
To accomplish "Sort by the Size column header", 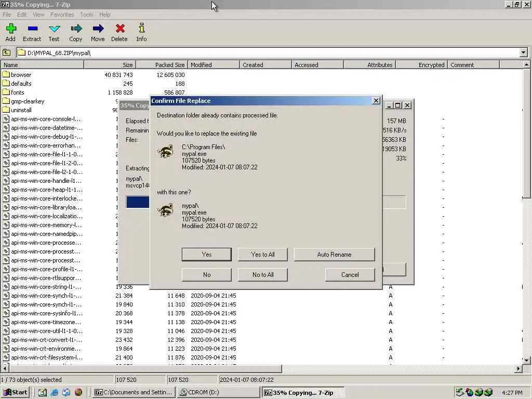I will pyautogui.click(x=110, y=65).
